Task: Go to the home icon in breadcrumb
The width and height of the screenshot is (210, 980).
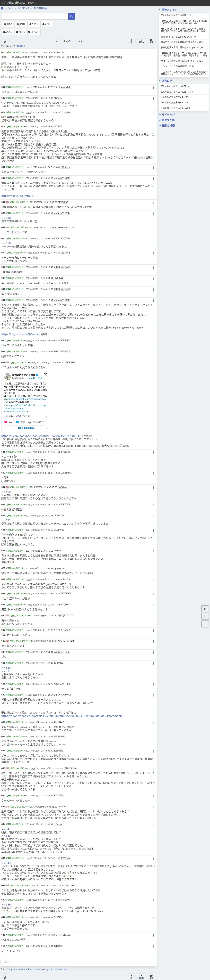Action: (2, 8)
